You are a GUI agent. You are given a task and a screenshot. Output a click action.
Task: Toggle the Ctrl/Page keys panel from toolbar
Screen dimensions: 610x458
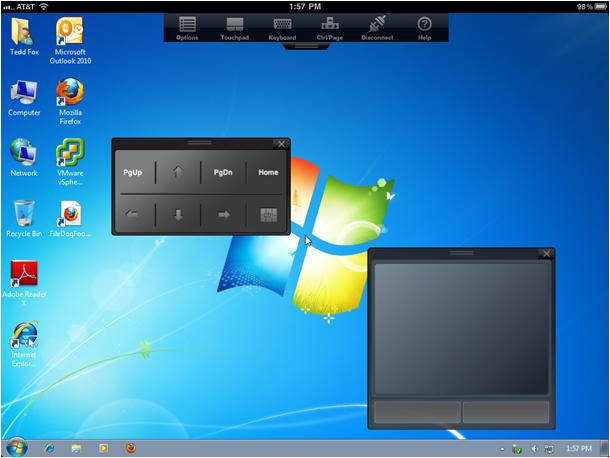[x=330, y=28]
